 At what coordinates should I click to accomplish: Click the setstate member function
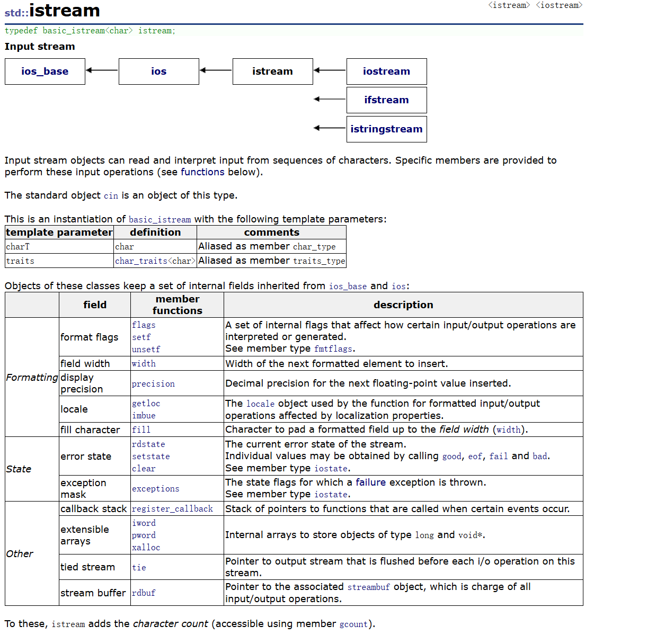(x=151, y=457)
